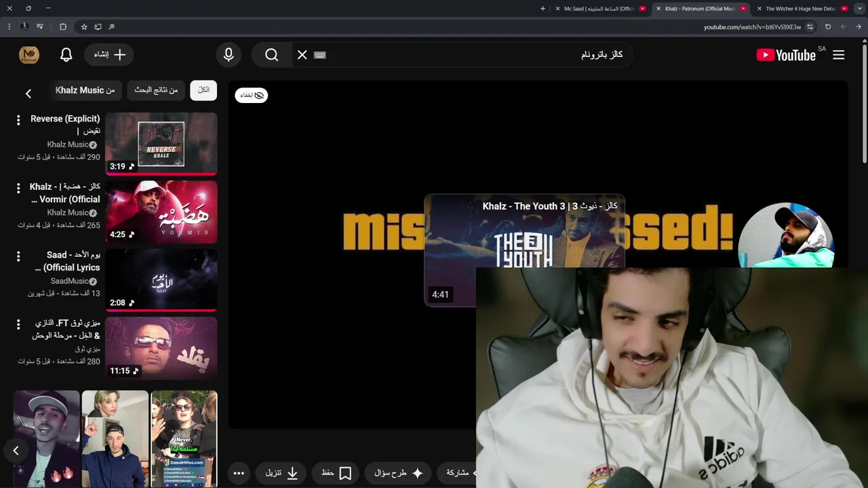Open the DawahWise Short thumbnail

(184, 439)
